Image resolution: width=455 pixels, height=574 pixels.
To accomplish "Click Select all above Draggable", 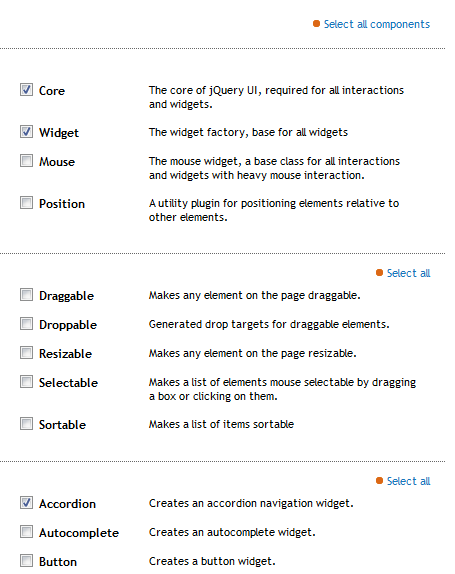I will (x=409, y=273).
